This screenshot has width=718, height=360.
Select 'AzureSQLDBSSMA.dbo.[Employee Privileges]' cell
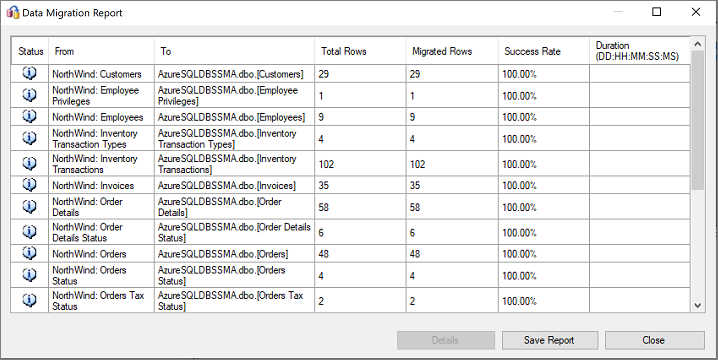234,95
